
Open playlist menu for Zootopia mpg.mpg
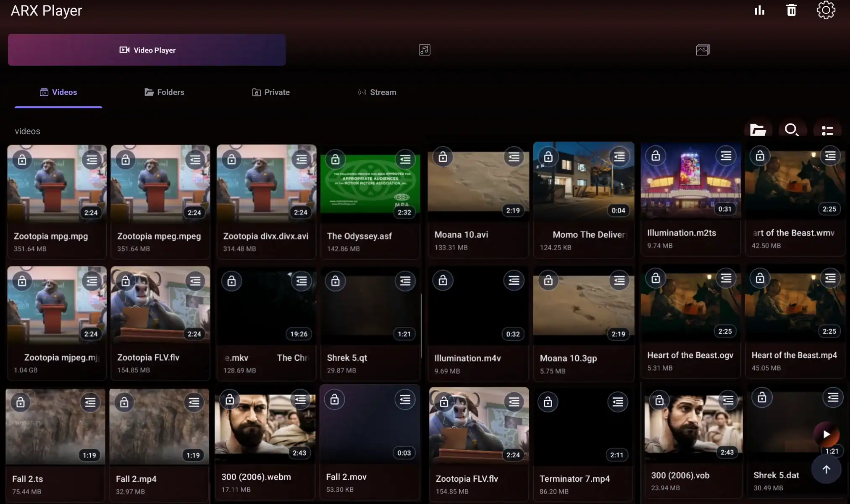(92, 160)
